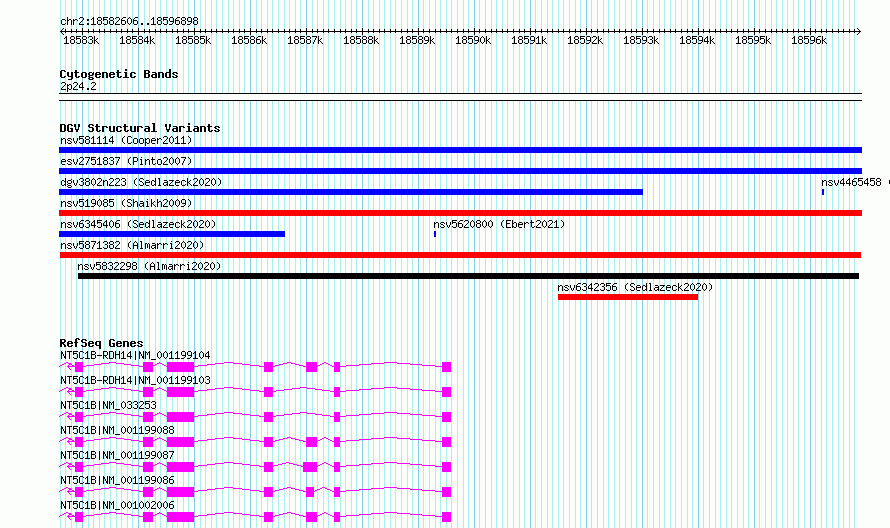Select the red bar under nsv6342356
The image size is (890, 528).
628,297
